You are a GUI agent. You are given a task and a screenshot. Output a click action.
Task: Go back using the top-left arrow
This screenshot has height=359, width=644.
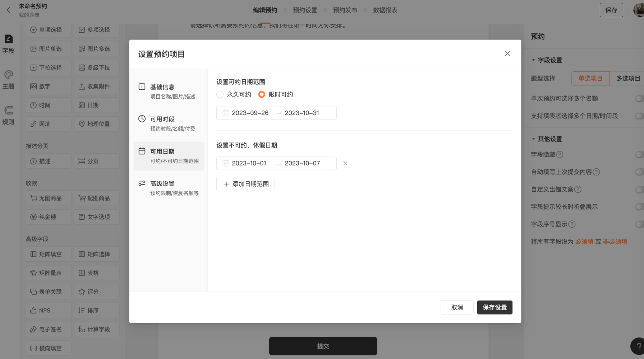coord(9,10)
